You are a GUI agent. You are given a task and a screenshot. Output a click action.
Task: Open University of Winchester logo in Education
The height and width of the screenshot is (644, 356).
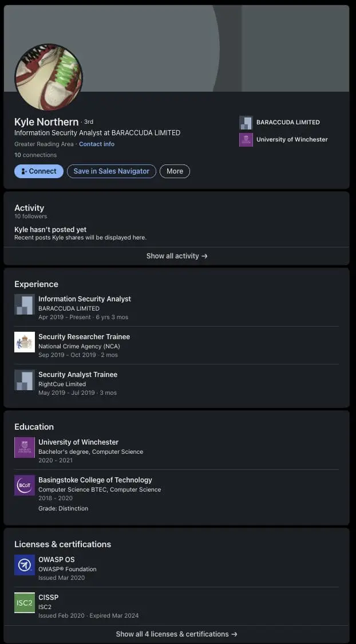click(x=25, y=447)
